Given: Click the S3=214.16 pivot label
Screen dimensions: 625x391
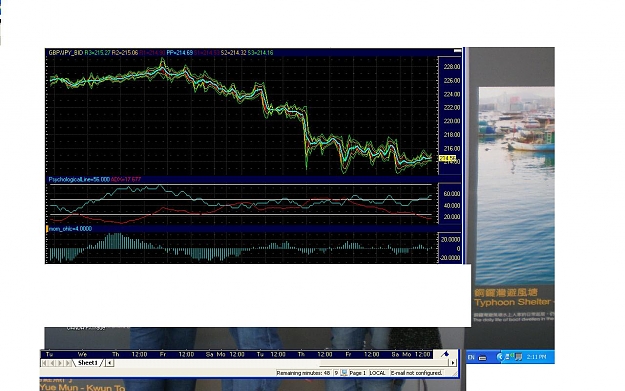Looking at the screenshot, I should 261,53.
